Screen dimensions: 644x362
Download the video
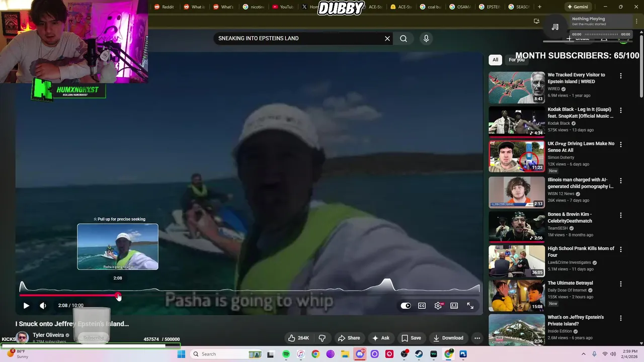tap(448, 338)
